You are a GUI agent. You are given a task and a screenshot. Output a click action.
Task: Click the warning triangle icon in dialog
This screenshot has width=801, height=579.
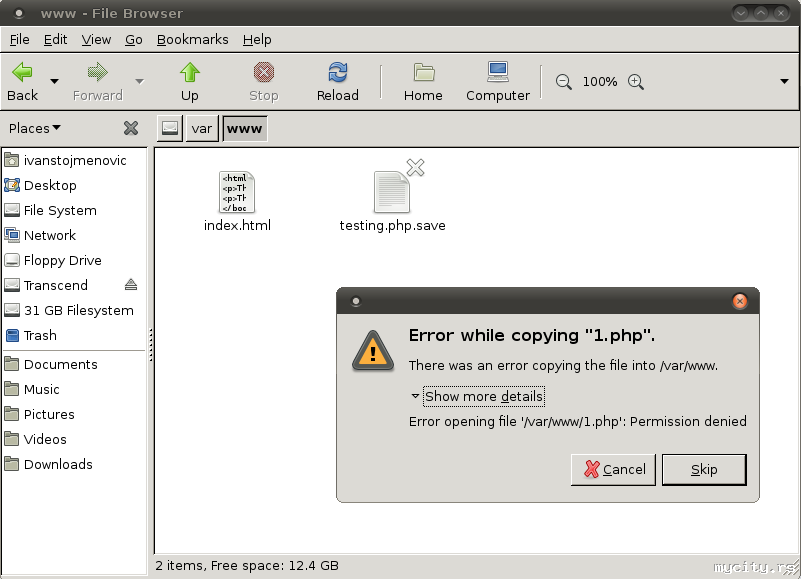point(373,351)
